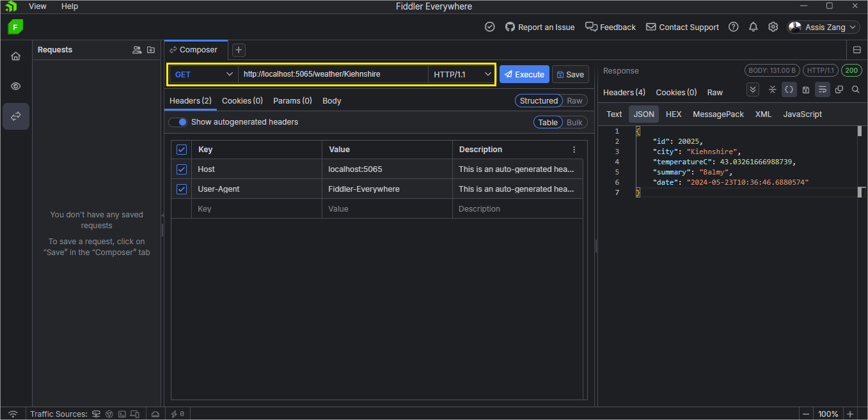The image size is (868, 420).
Task: Open the HTTP/1.1 version dropdown
Action: pyautogui.click(x=461, y=74)
